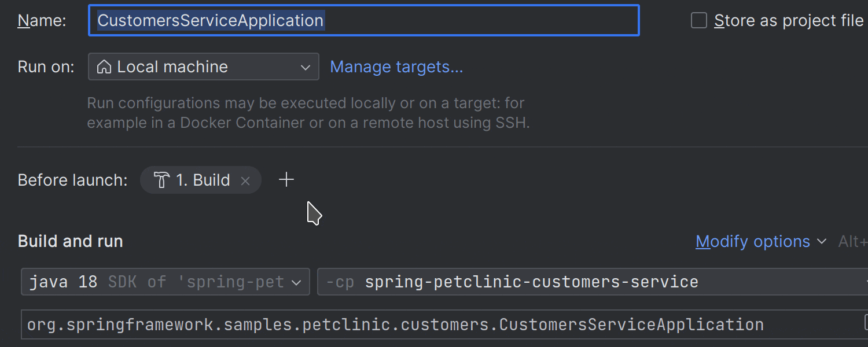
Task: Remove the Build step via its x icon
Action: (245, 180)
